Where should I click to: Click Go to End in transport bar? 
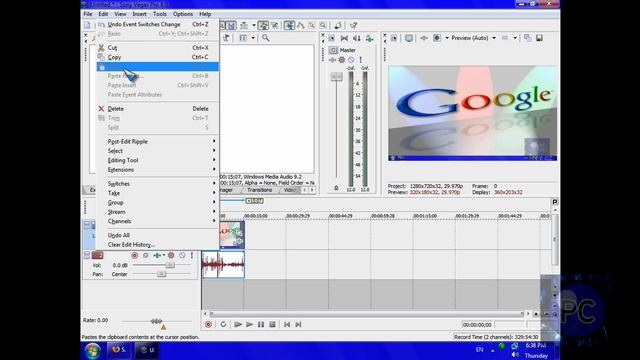pyautogui.click(x=298, y=324)
